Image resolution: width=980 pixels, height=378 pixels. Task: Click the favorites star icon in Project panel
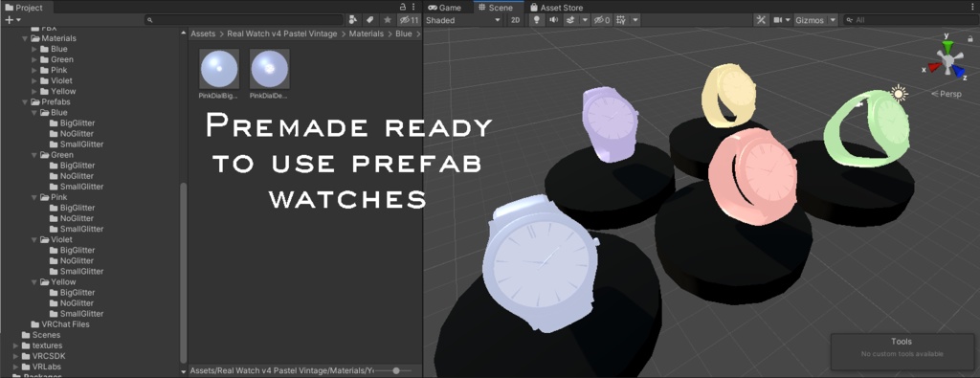[x=387, y=20]
